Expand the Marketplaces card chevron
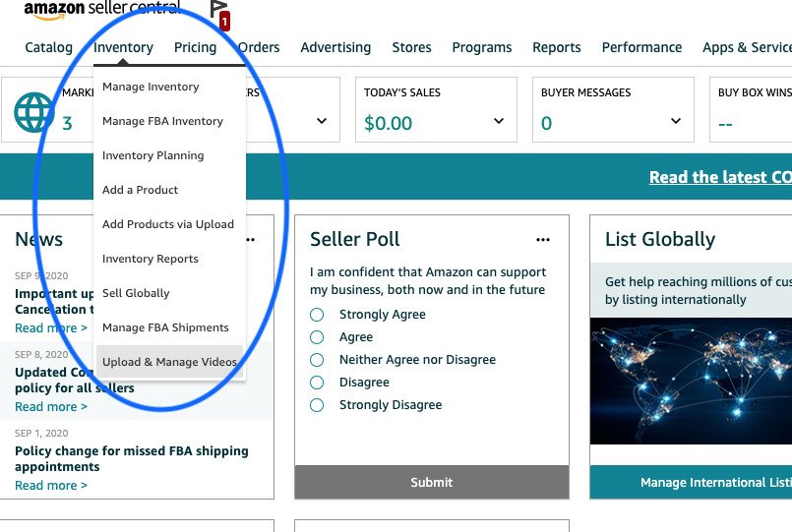 322,121
